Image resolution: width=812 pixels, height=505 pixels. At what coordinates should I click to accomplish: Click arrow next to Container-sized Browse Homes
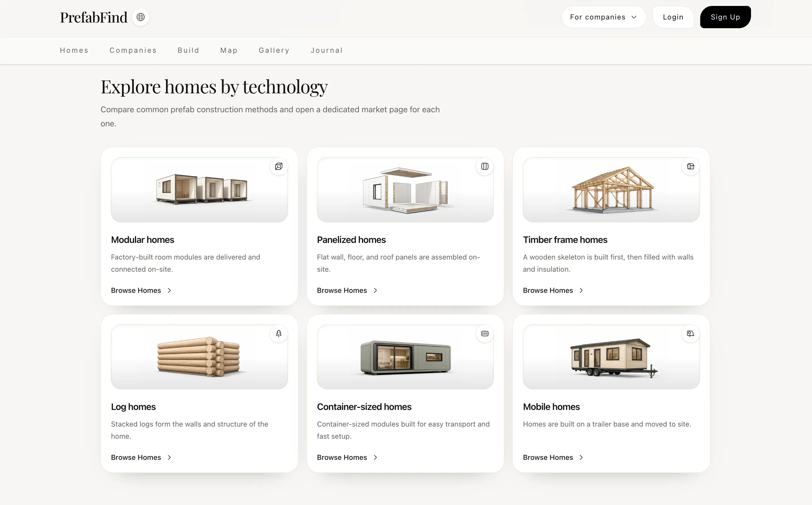point(375,458)
